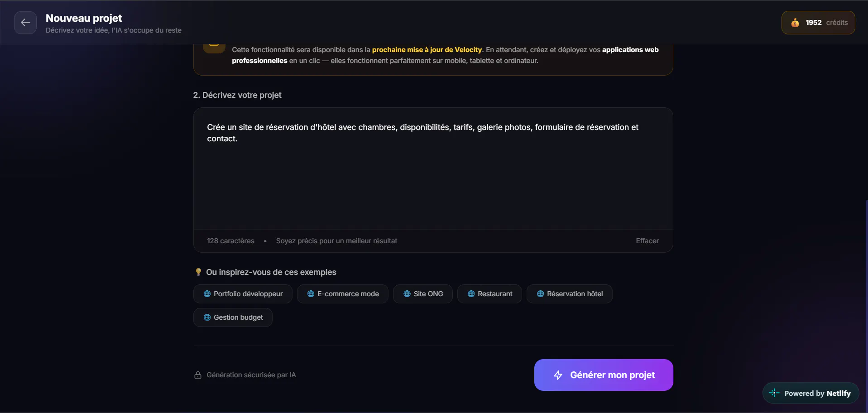Click inside the project description text area
Screen dimensions: 868x413
point(433,168)
